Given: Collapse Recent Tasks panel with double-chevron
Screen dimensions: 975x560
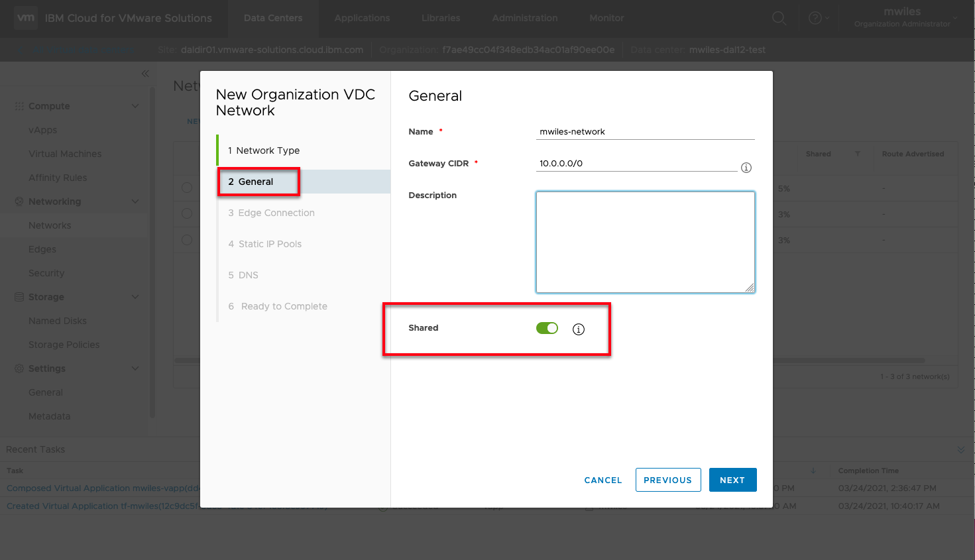Looking at the screenshot, I should (960, 450).
